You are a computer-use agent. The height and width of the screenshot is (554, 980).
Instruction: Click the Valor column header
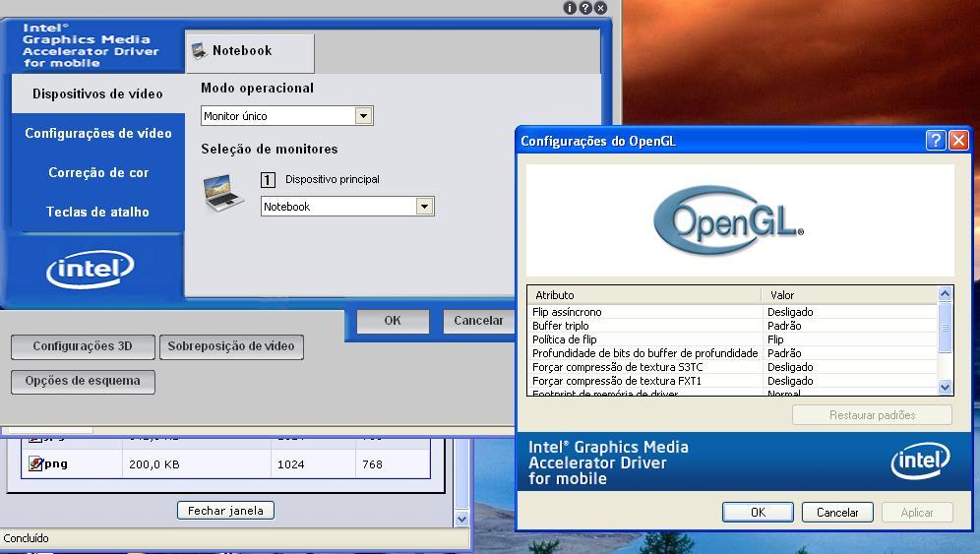[850, 295]
